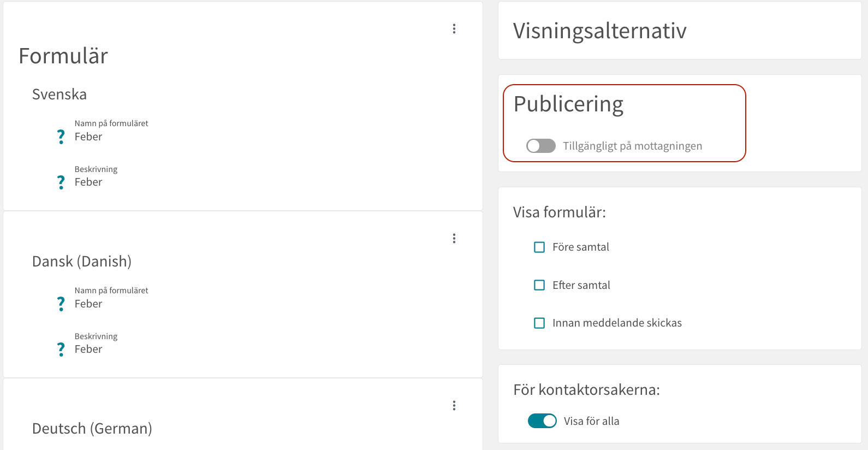Enable Tillgängligt på mottagningen toggle

click(541, 146)
